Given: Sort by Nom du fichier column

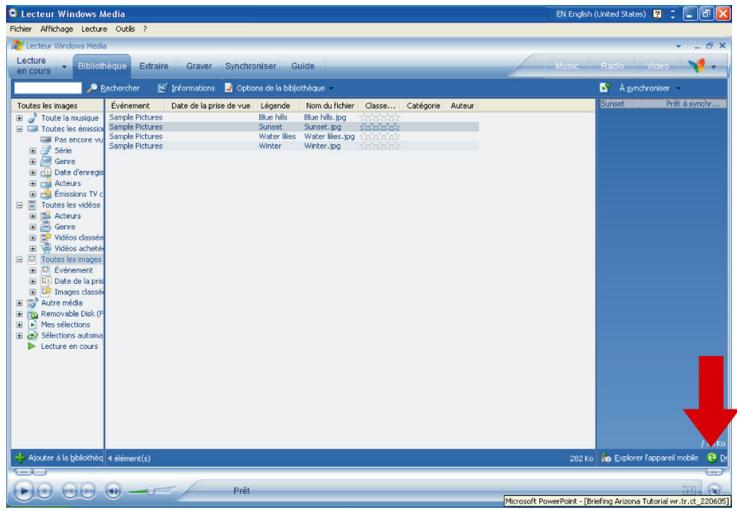Looking at the screenshot, I should (x=329, y=106).
